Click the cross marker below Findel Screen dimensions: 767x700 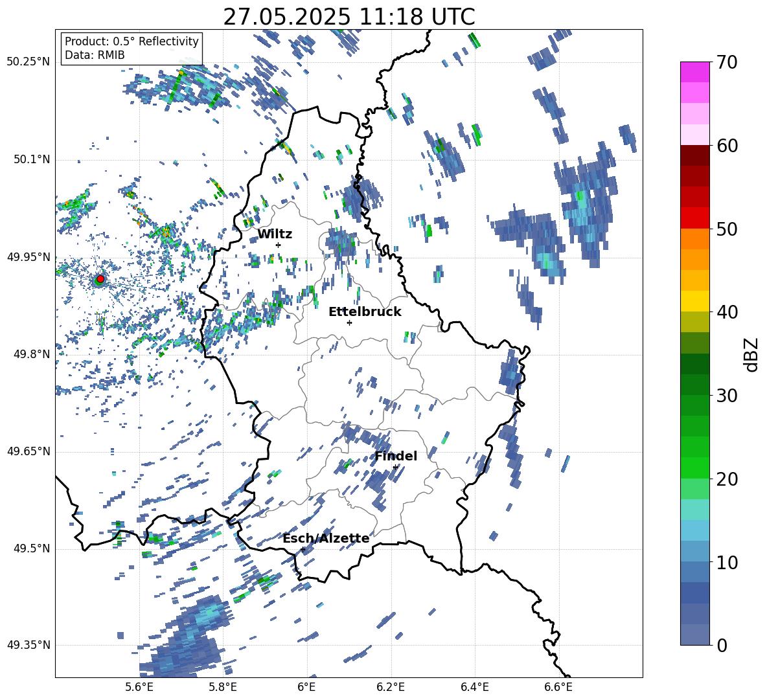pos(395,468)
